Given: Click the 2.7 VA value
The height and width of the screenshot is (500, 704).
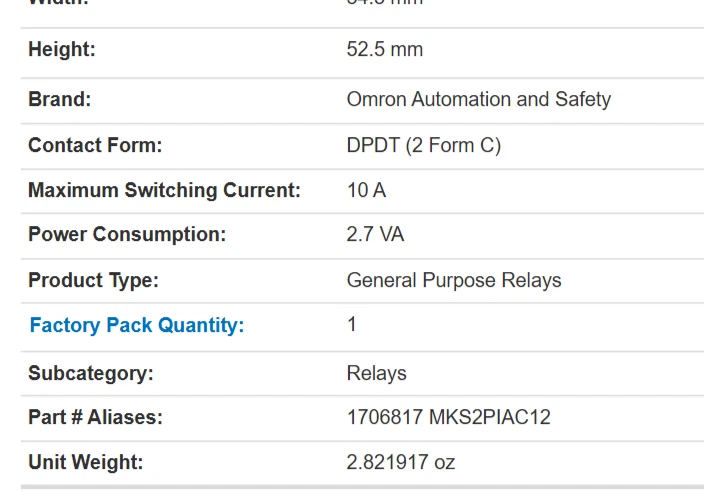Looking at the screenshot, I should pos(375,235).
